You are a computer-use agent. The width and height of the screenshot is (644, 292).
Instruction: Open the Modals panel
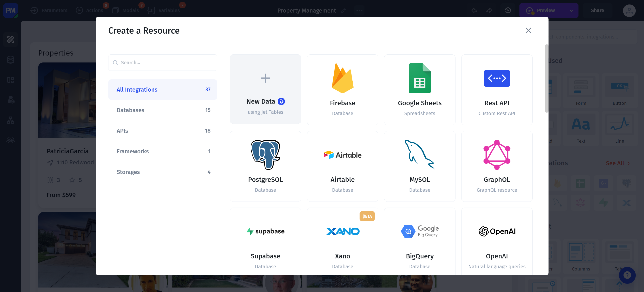(126, 10)
